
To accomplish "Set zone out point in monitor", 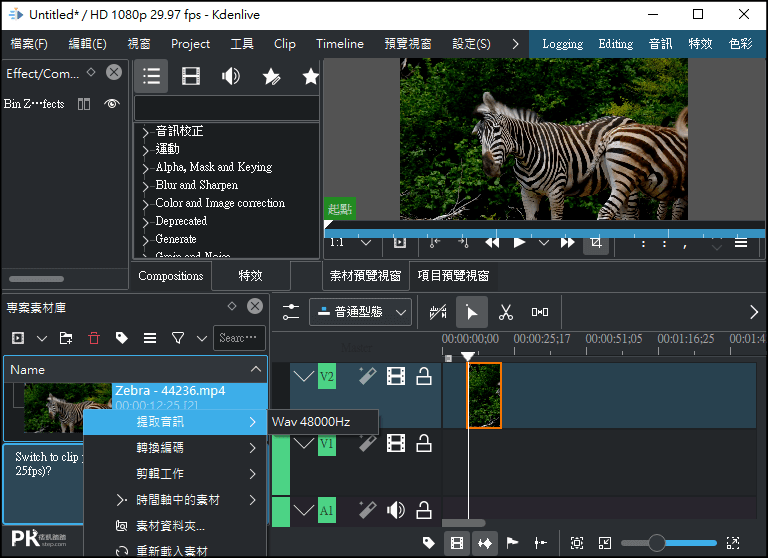I will (x=463, y=243).
